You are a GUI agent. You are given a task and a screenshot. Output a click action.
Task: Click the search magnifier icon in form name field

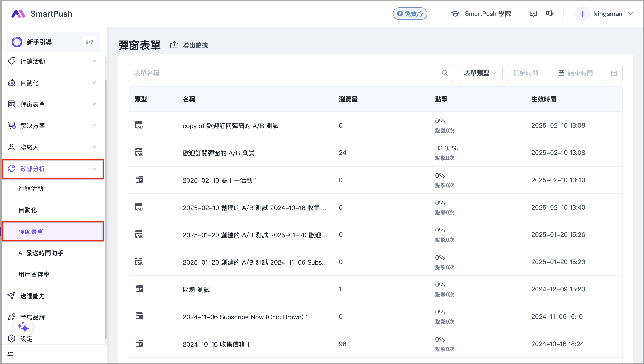pyautogui.click(x=445, y=73)
